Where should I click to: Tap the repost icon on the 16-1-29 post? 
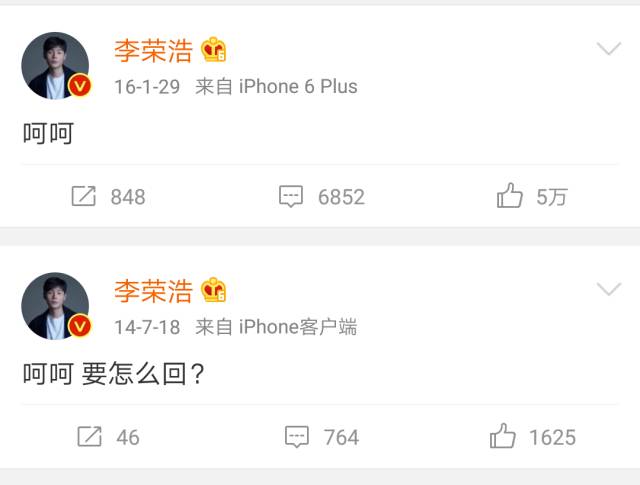(x=84, y=196)
